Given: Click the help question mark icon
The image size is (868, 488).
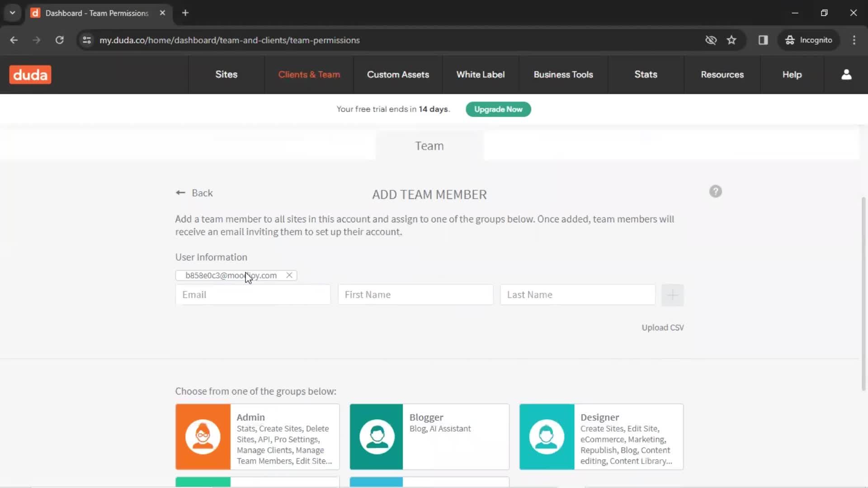Looking at the screenshot, I should (x=715, y=192).
